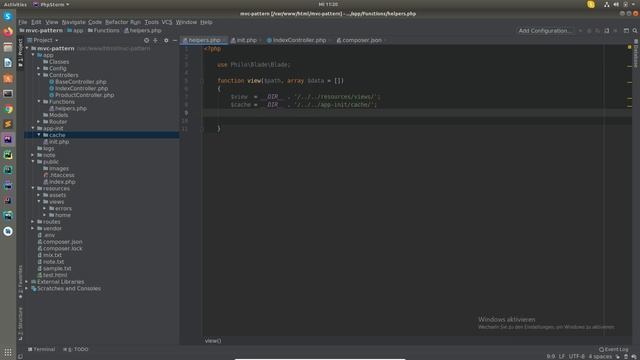
Task: Expand External Libraries node
Action: 27,282
